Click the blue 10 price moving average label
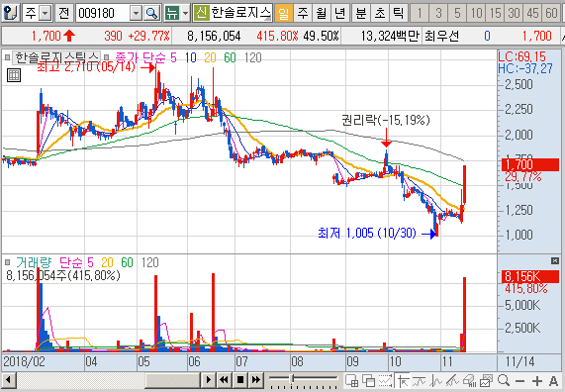 click(x=191, y=57)
